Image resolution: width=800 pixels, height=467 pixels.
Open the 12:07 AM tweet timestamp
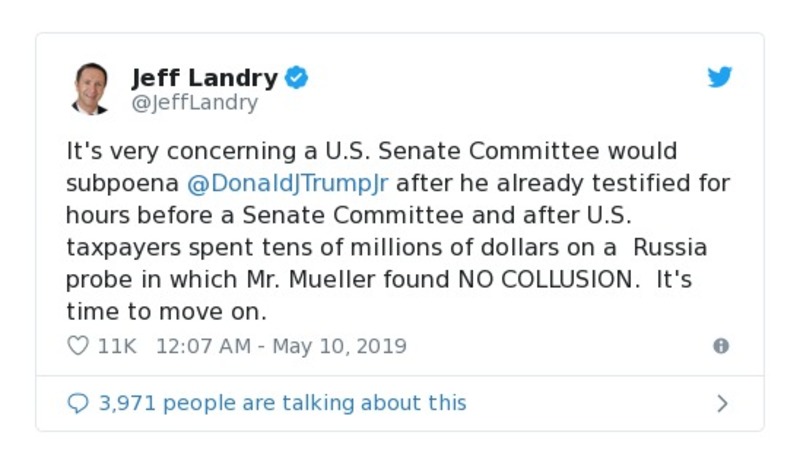pos(205,346)
